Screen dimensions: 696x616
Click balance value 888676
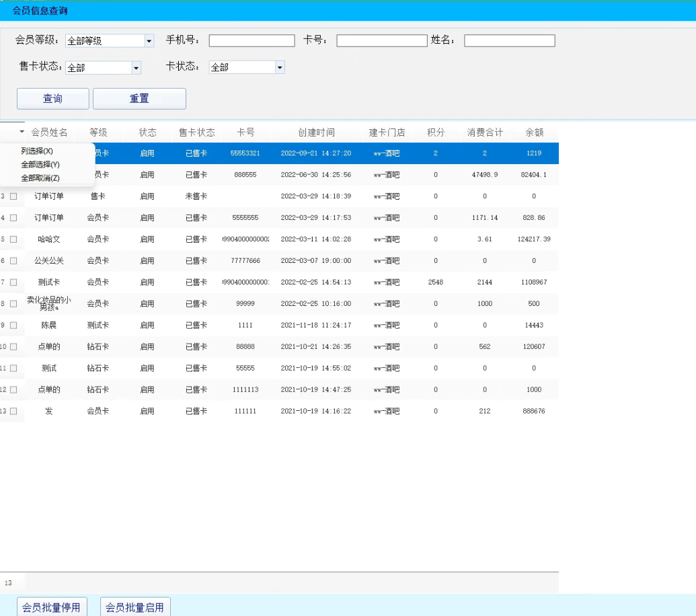(x=533, y=412)
